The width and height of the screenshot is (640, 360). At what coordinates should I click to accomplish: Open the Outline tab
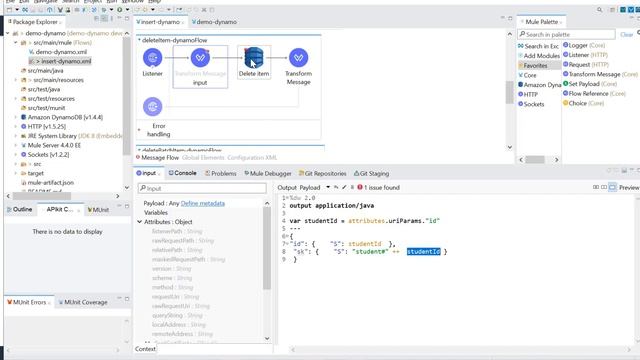19,209
